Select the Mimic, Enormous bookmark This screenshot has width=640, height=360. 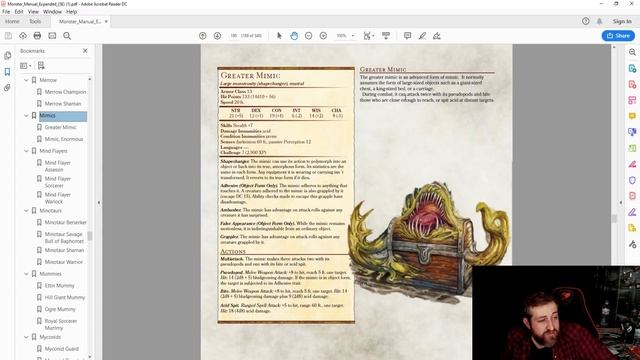pos(64,139)
